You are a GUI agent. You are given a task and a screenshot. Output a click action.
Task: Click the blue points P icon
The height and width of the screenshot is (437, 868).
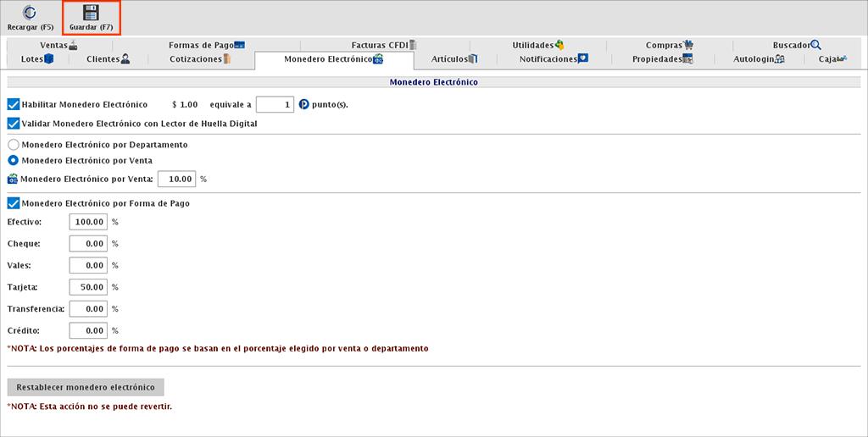[x=303, y=105]
